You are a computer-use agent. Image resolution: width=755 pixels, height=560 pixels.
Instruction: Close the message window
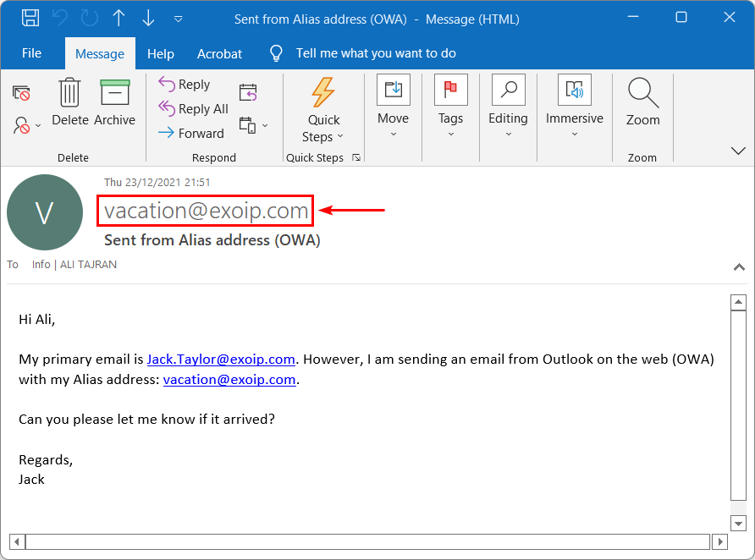(730, 17)
